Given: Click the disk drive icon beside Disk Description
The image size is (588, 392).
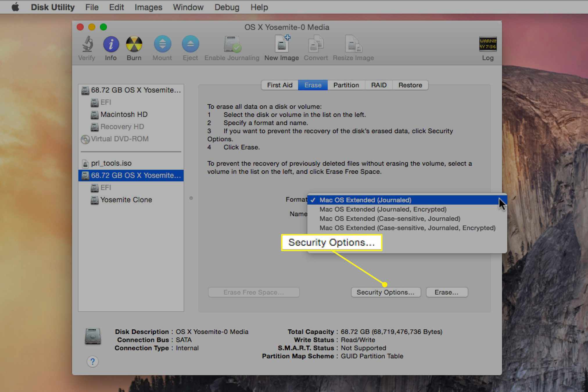Looking at the screenshot, I should 93,337.
